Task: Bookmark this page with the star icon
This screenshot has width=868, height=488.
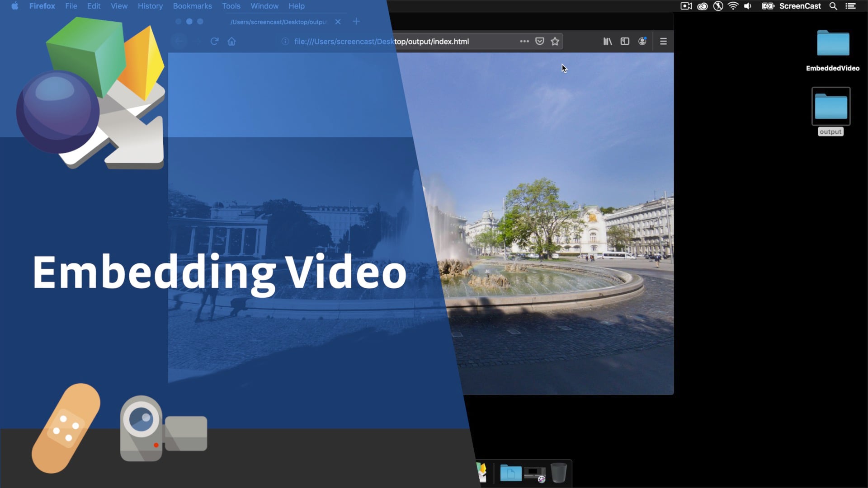Action: click(555, 41)
